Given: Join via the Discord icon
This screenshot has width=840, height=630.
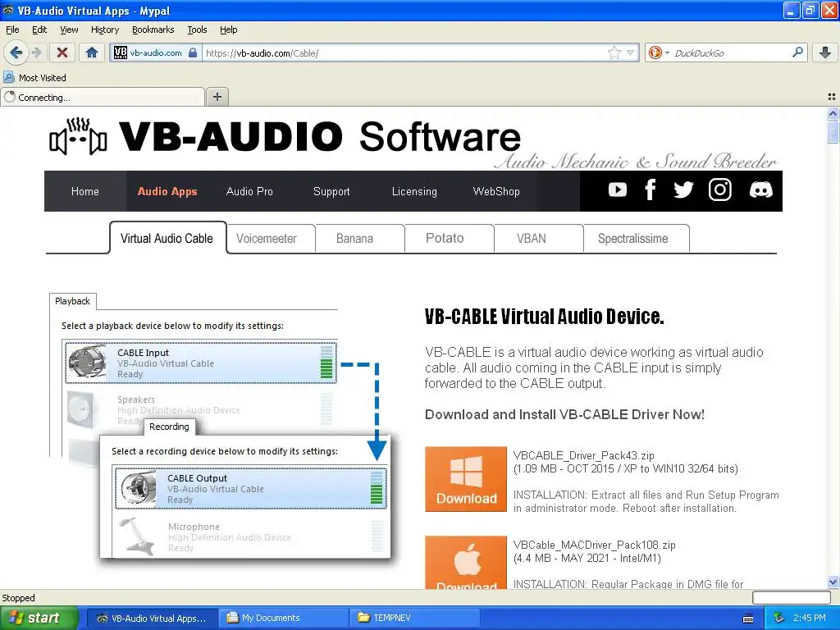Looking at the screenshot, I should click(760, 189).
